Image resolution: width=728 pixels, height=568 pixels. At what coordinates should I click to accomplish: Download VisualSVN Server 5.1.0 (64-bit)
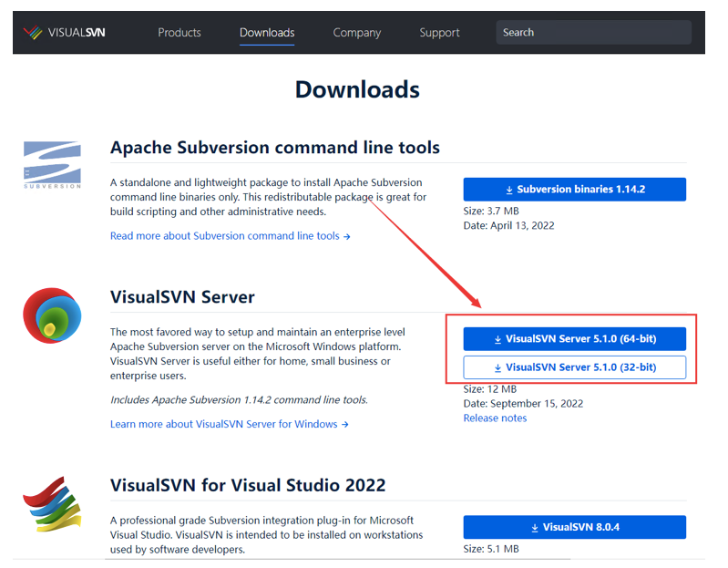tap(574, 339)
